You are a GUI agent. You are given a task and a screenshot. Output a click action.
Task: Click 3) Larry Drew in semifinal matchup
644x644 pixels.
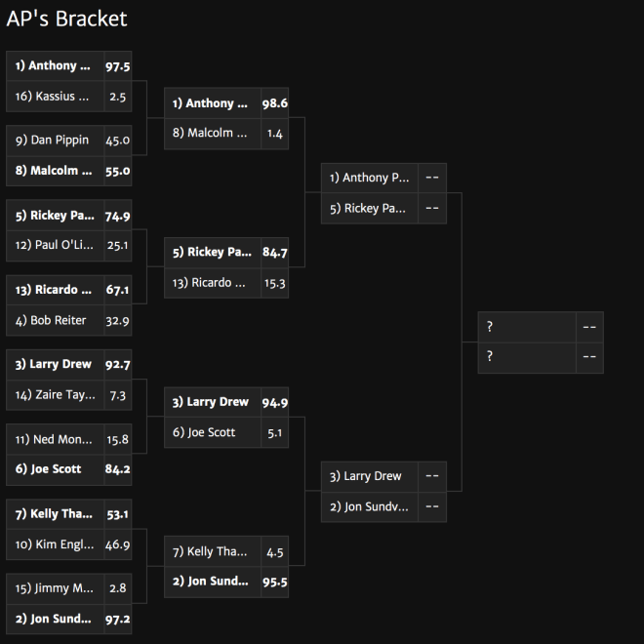point(383,476)
